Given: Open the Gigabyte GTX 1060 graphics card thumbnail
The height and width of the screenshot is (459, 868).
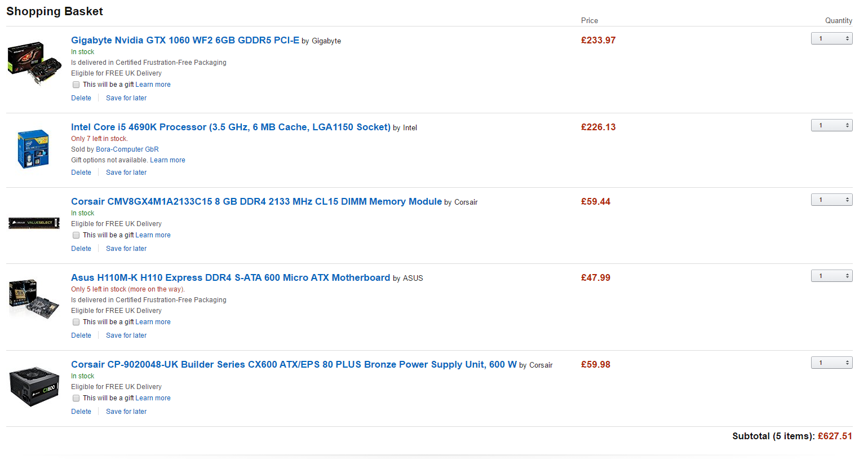Looking at the screenshot, I should point(34,63).
